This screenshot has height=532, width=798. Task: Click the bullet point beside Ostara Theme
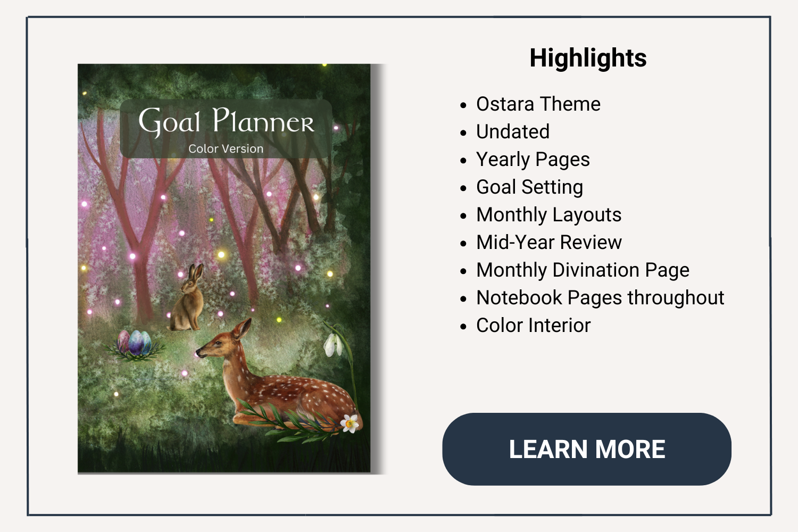[463, 105]
